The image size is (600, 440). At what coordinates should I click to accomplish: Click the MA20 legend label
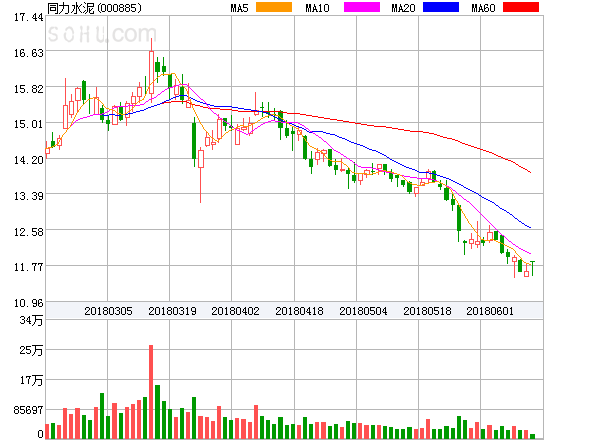pyautogui.click(x=403, y=8)
